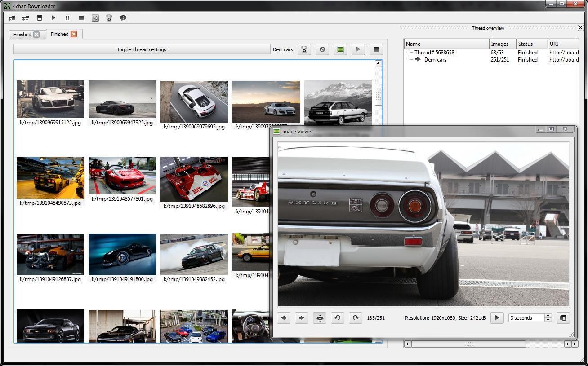Rotate image clockwise in Image Viewer
This screenshot has width=588, height=366.
(355, 318)
